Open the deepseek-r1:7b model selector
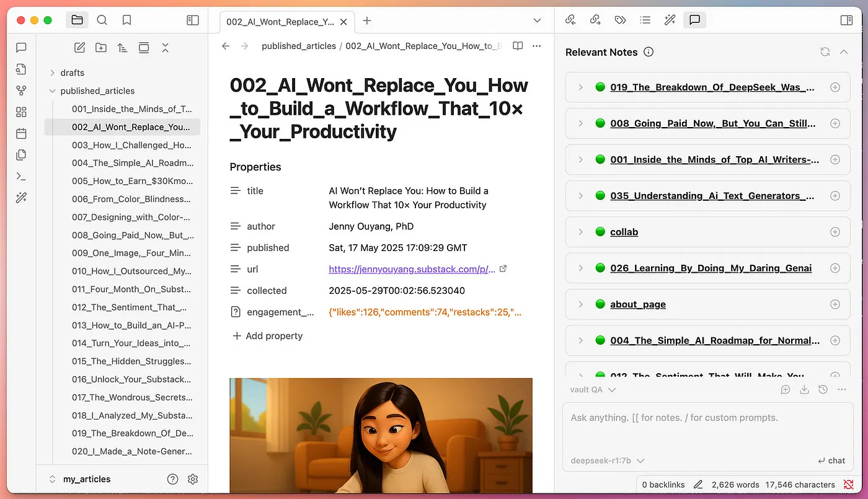The width and height of the screenshot is (868, 499). [608, 461]
